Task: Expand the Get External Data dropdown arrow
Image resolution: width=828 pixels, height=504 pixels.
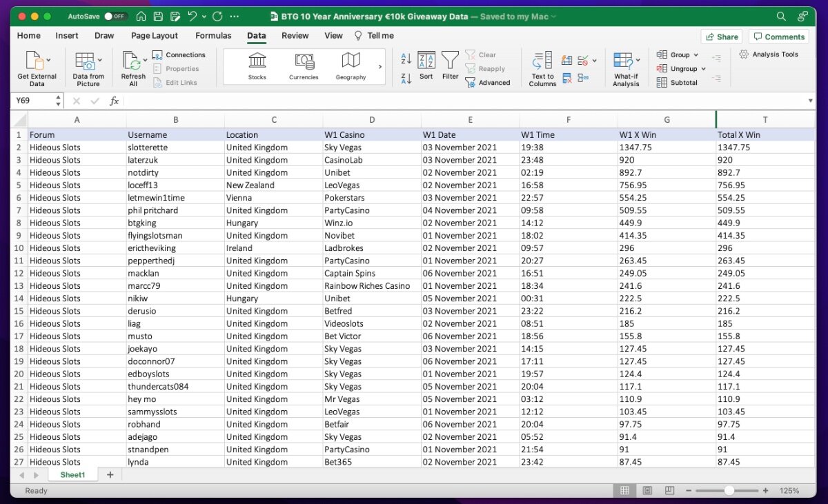Action: [x=48, y=61]
